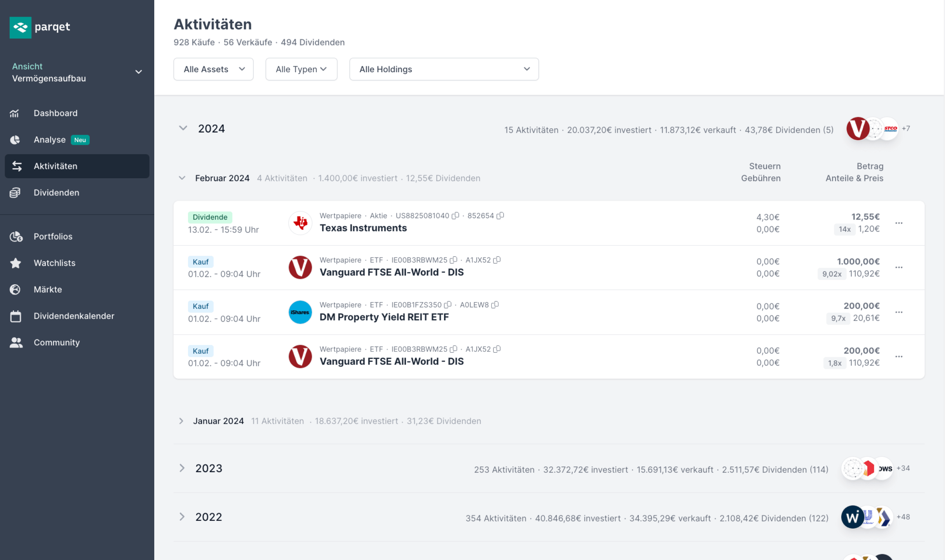Image resolution: width=945 pixels, height=560 pixels.
Task: Expand the 2023 year section
Action: tap(182, 468)
